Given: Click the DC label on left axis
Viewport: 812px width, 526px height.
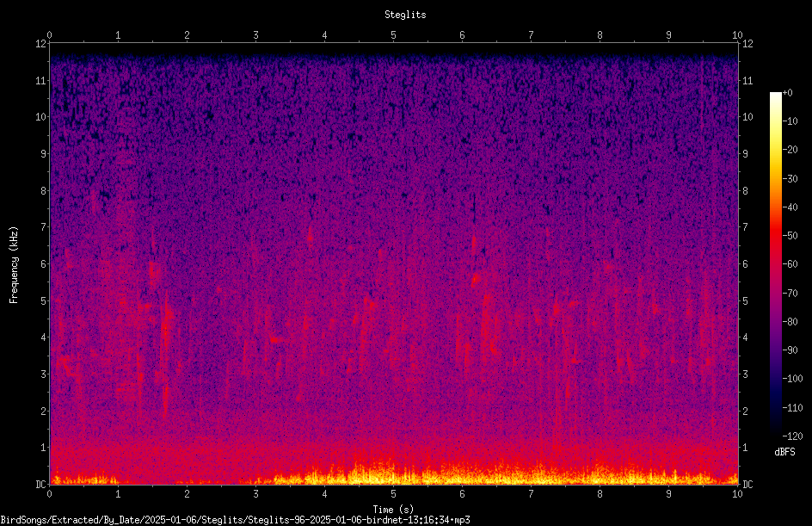Looking at the screenshot, I should pos(40,484).
